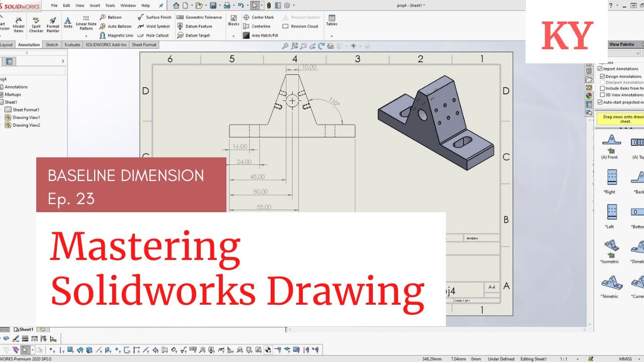Image resolution: width=644 pixels, height=362 pixels.
Task: Open the Tools menu
Action: [110, 6]
